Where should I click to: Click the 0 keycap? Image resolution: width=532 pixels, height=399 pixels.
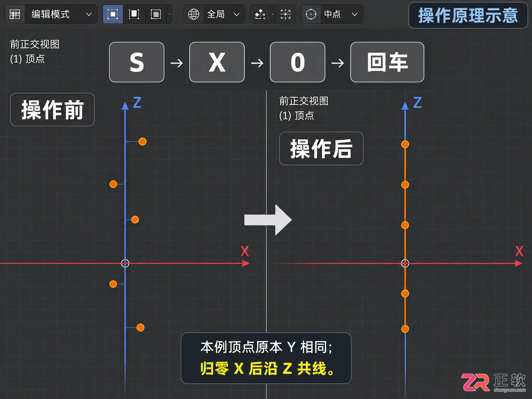click(297, 62)
